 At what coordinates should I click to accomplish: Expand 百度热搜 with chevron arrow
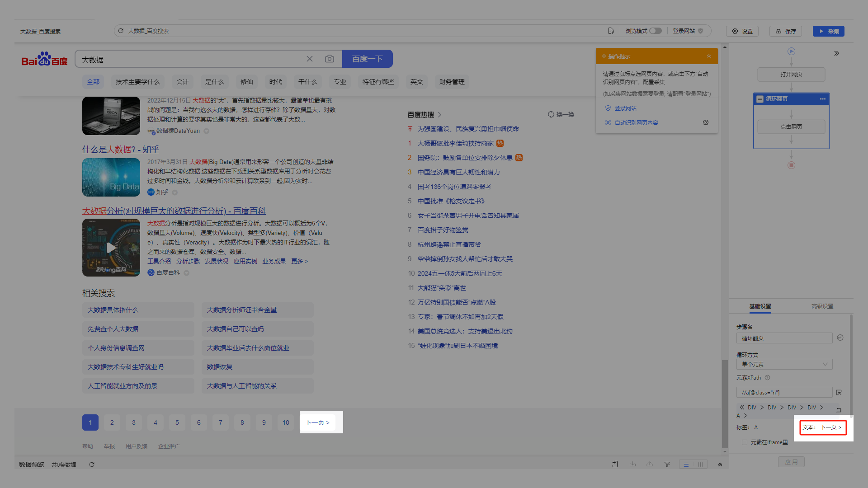pyautogui.click(x=439, y=115)
